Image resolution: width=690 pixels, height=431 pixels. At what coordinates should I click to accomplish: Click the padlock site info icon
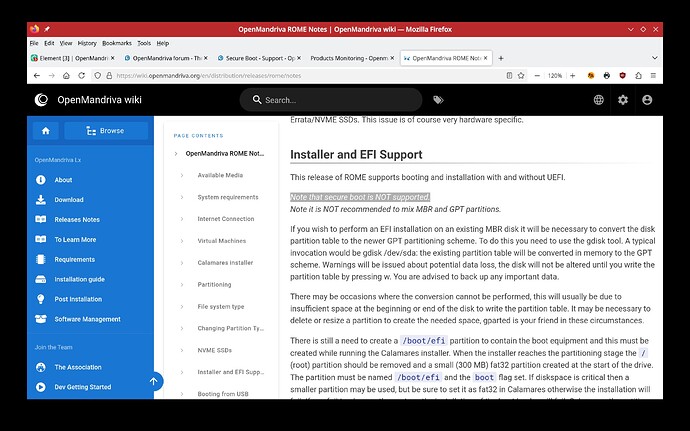tap(109, 76)
